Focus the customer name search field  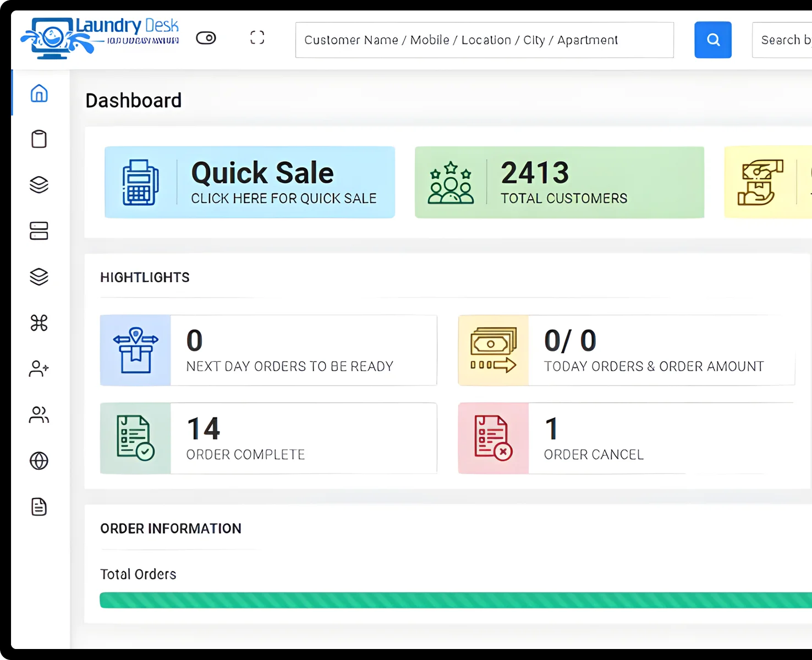click(484, 40)
